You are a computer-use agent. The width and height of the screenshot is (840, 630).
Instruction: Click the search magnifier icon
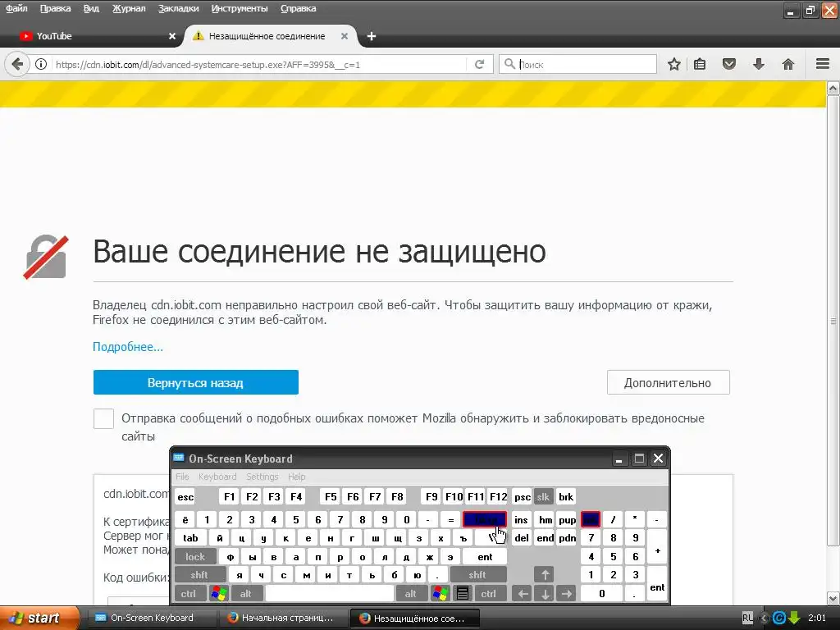click(x=509, y=64)
